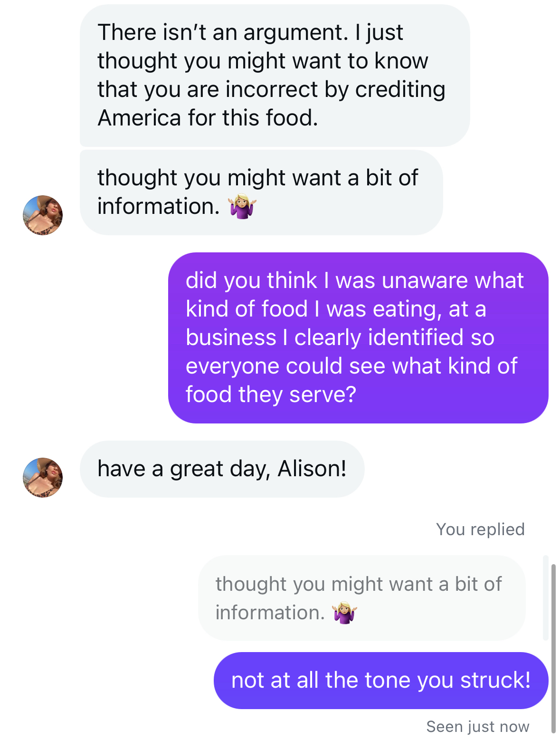Click the avatar beside the shrug emoji message
Viewport: 560px width, 740px height.
43,215
